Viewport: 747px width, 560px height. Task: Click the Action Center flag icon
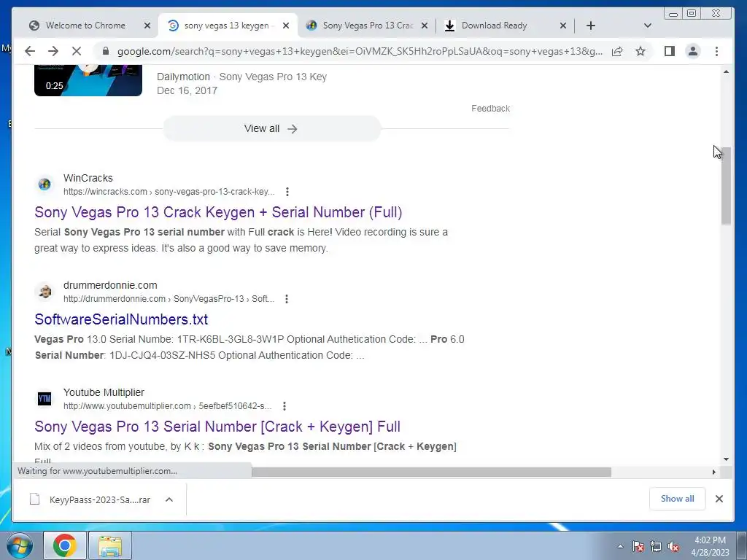click(x=638, y=546)
